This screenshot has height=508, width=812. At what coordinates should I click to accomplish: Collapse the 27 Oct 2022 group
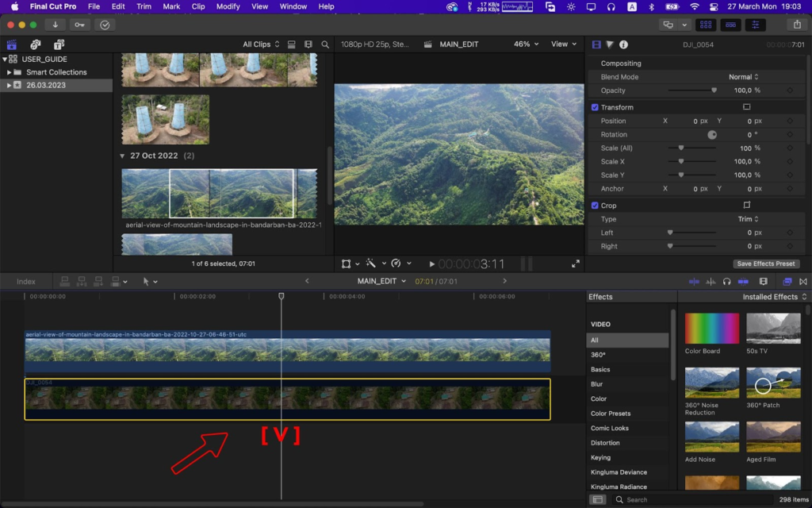[122, 156]
